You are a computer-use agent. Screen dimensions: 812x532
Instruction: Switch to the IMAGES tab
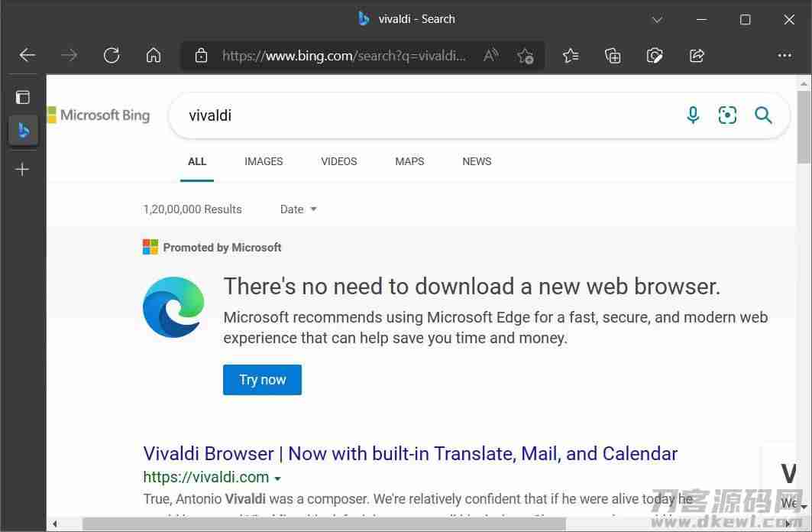click(x=264, y=161)
